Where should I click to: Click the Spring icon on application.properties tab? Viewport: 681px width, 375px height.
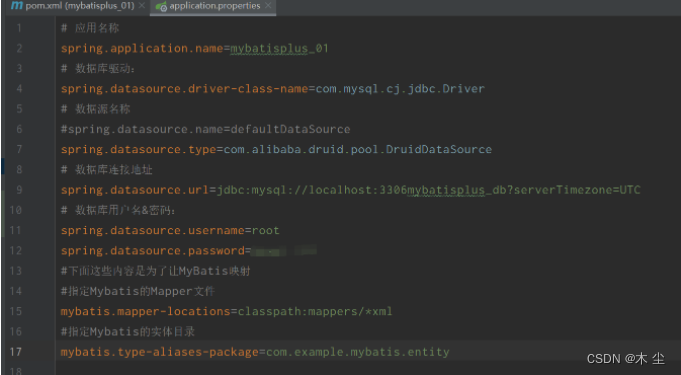(x=161, y=7)
